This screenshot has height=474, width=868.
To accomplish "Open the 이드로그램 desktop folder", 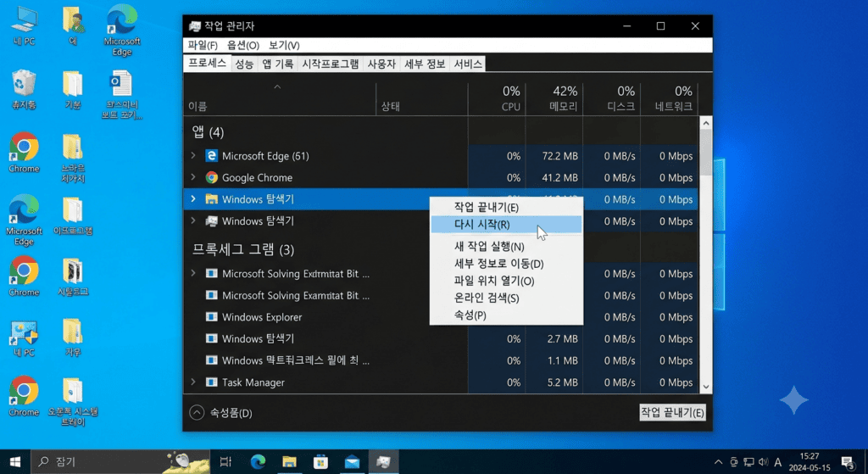I will 73,216.
